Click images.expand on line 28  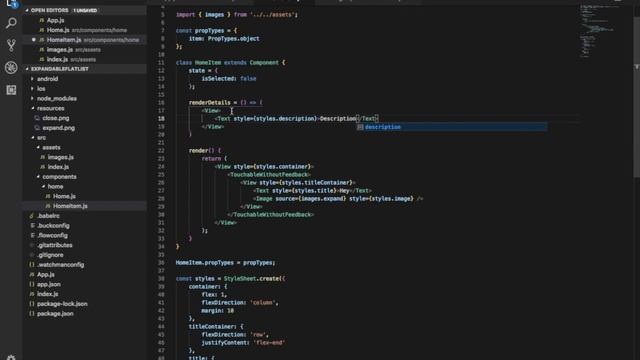[322, 199]
